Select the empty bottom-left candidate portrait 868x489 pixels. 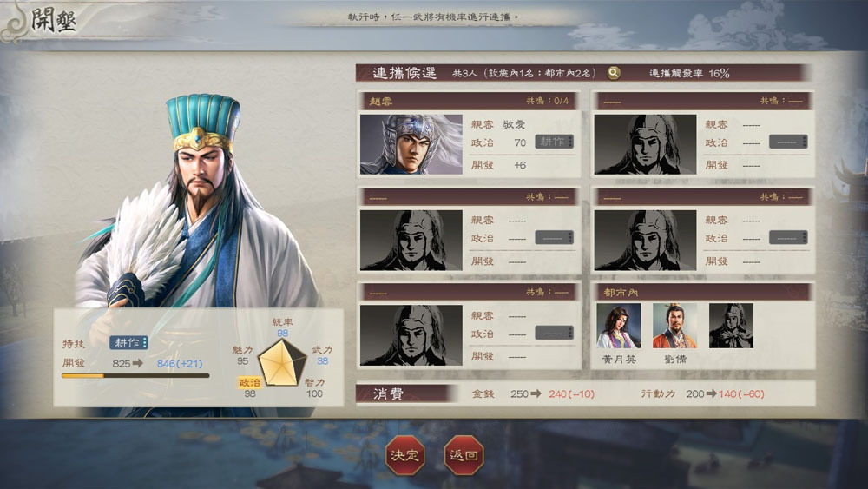pyautogui.click(x=411, y=335)
